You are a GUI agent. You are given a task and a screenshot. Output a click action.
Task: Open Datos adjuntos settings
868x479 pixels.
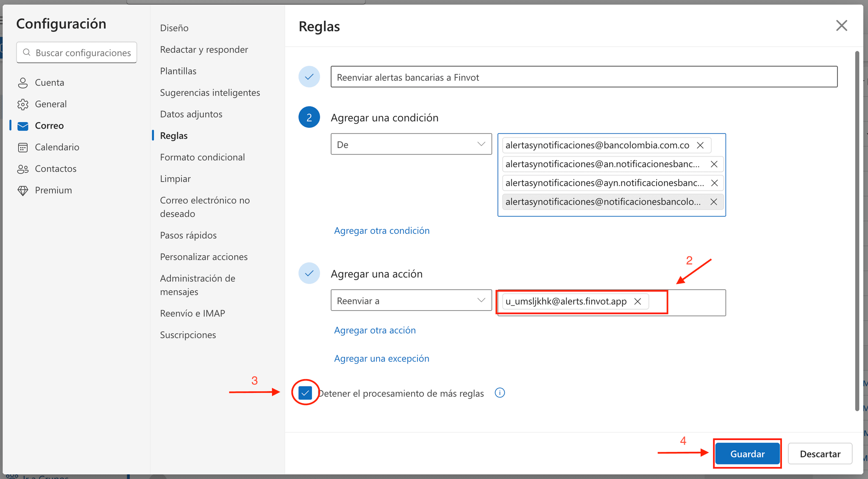coord(191,114)
